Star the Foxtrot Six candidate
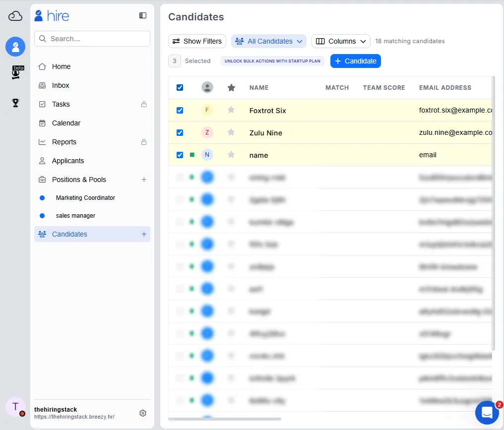This screenshot has height=430, width=504. pos(231,110)
